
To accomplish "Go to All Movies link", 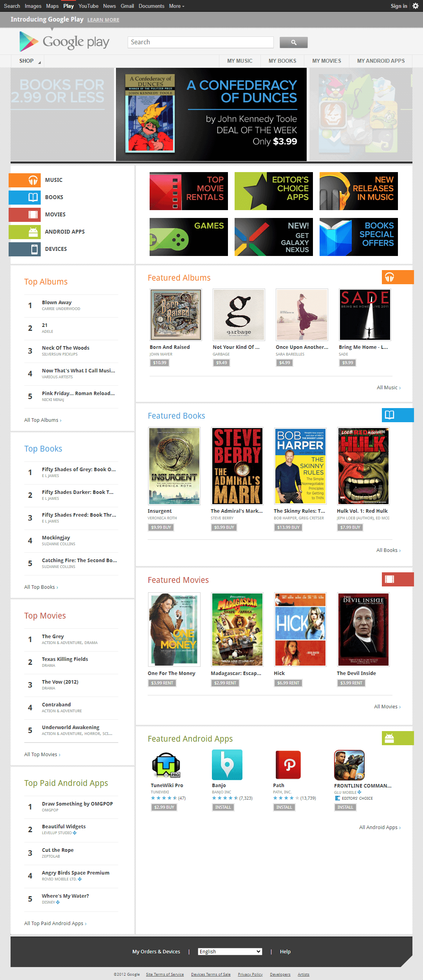I will point(387,706).
